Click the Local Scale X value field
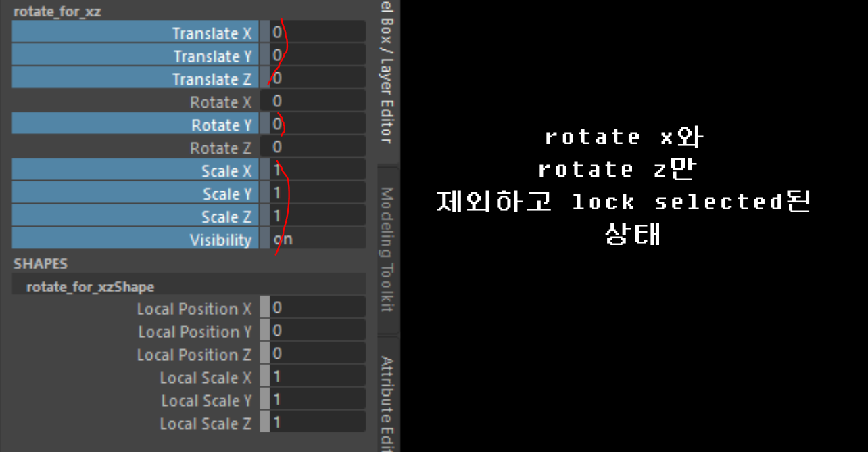Screen dimensions: 868x452 tap(318, 377)
